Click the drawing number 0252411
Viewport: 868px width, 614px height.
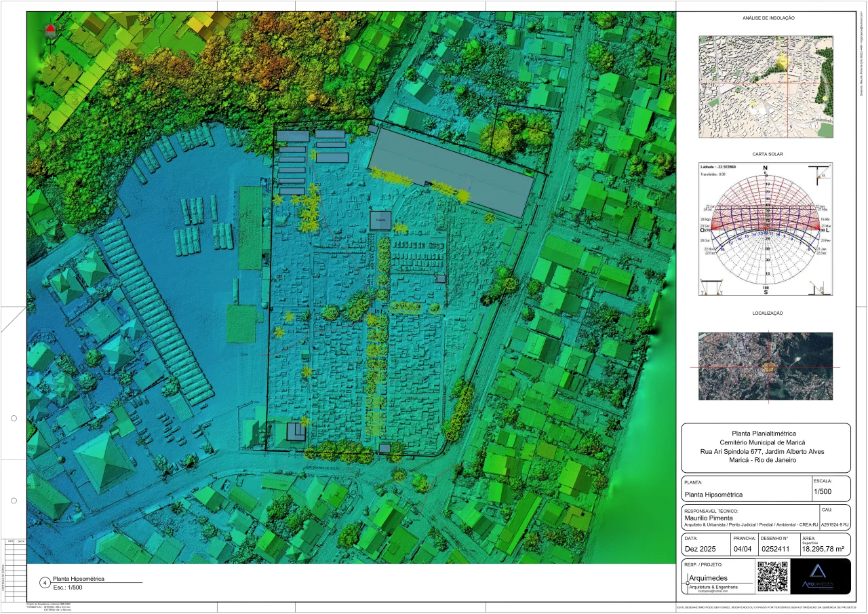(776, 548)
